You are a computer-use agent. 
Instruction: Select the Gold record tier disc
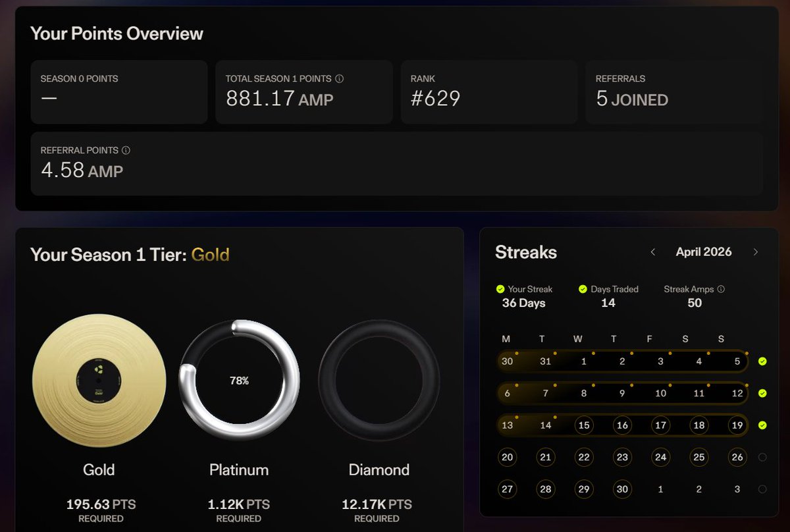point(99,380)
